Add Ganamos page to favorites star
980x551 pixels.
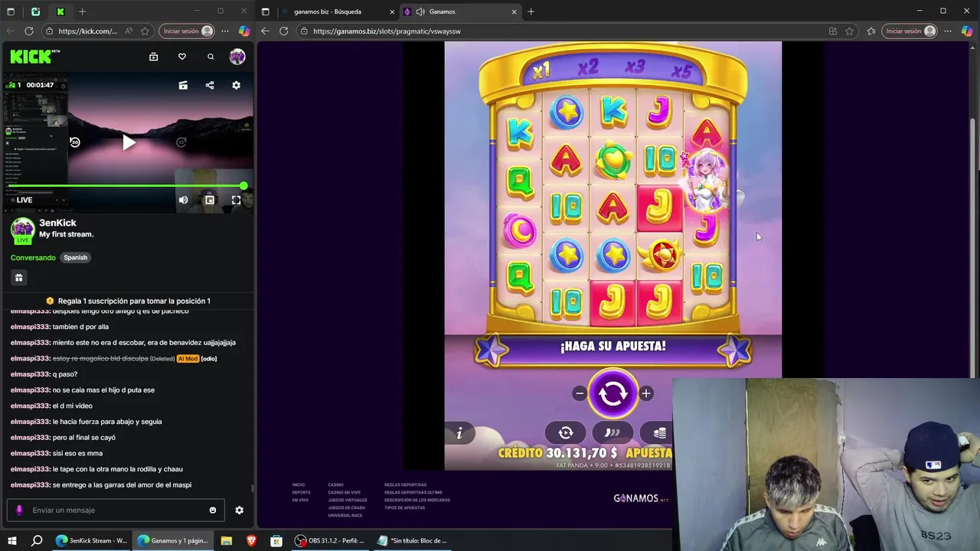point(849,31)
